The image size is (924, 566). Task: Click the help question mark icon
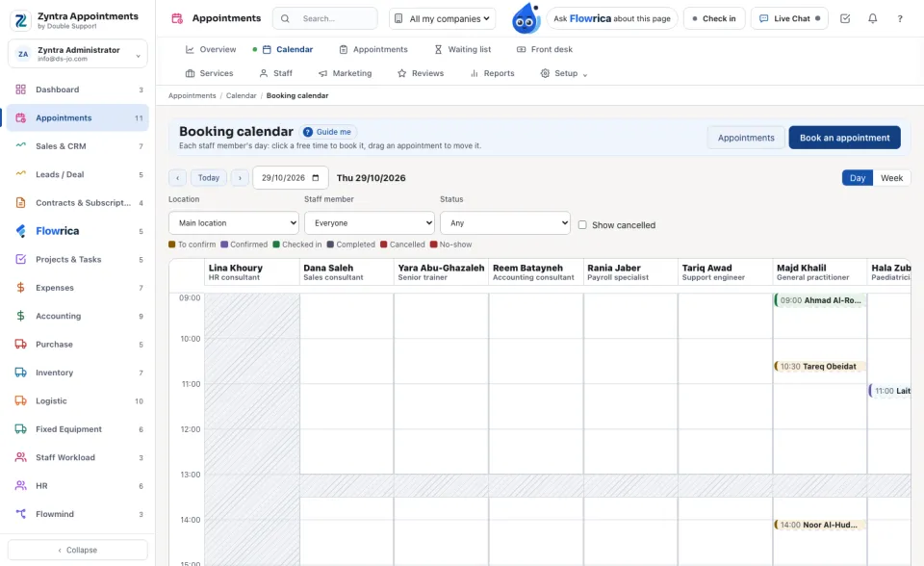900,18
